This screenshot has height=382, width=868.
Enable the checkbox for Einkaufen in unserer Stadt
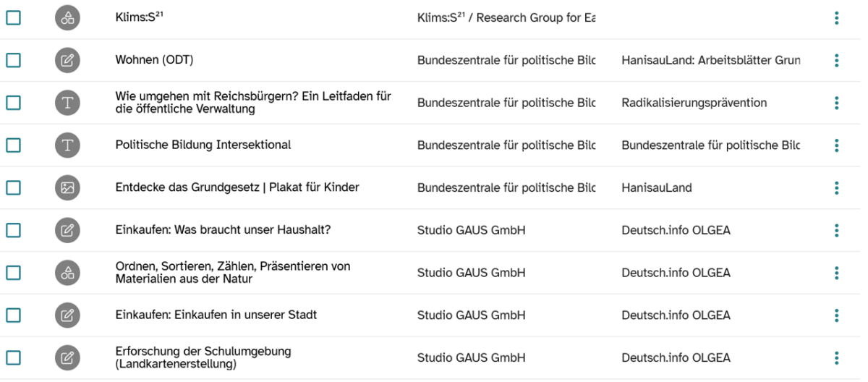coord(14,315)
